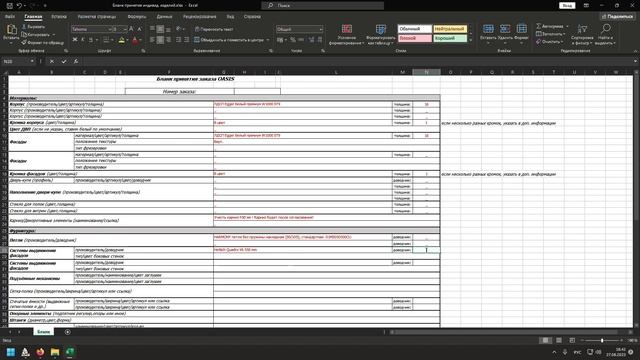Click the Insert Function fx icon
Screen dimensions: 640x360
(76, 61)
